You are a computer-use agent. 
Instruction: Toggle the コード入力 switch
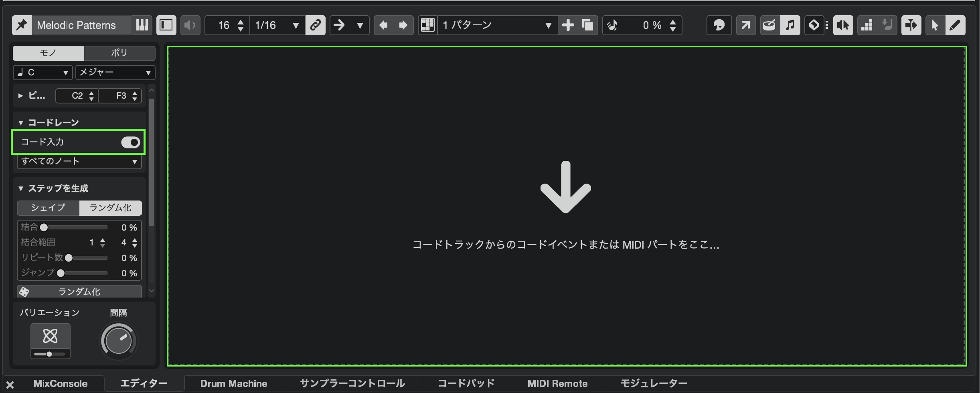(130, 142)
